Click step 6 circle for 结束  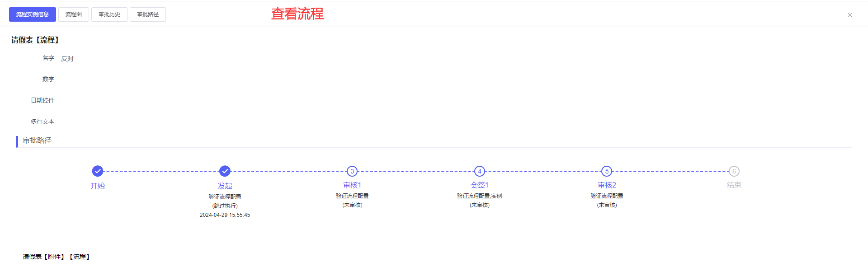click(734, 171)
